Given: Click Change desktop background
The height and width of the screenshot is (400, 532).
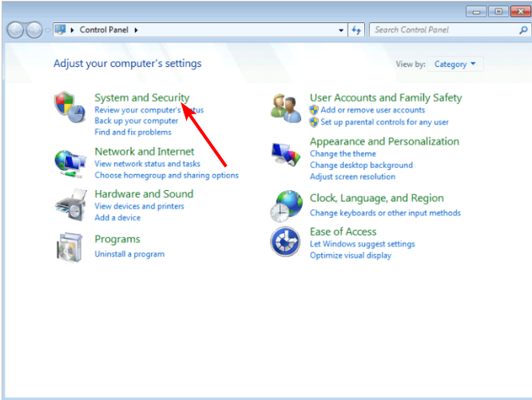Looking at the screenshot, I should pos(361,165).
